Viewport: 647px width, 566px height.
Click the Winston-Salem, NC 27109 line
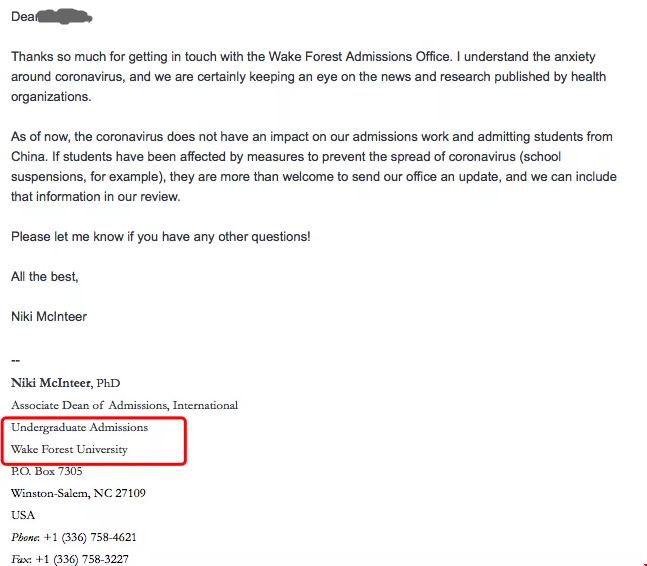pyautogui.click(x=78, y=493)
